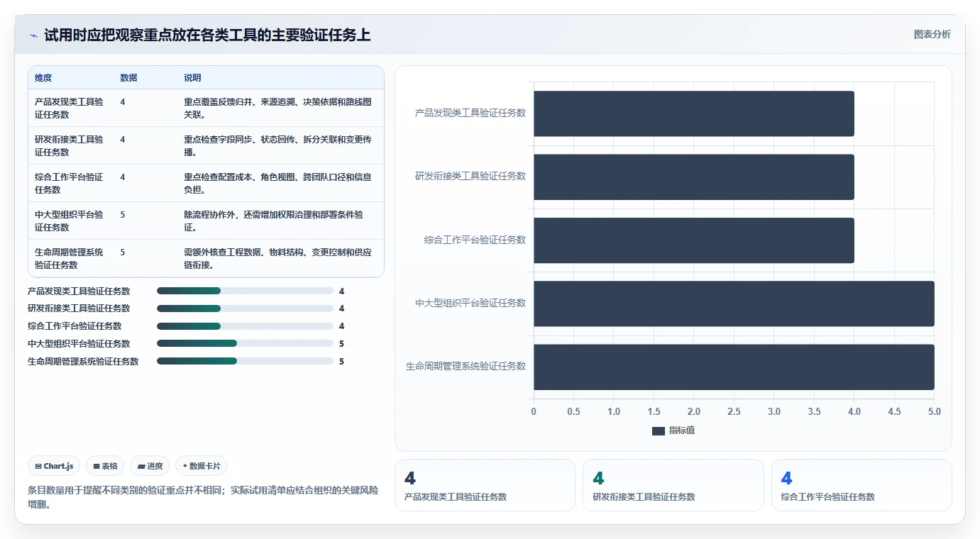Click x-axis tick label 5.0
This screenshot has height=539, width=980.
coord(934,411)
